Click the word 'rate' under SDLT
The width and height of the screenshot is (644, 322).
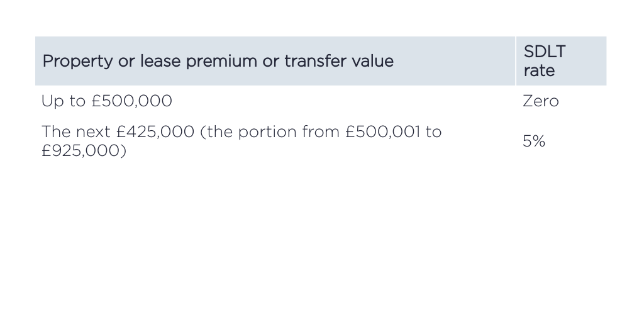point(539,70)
